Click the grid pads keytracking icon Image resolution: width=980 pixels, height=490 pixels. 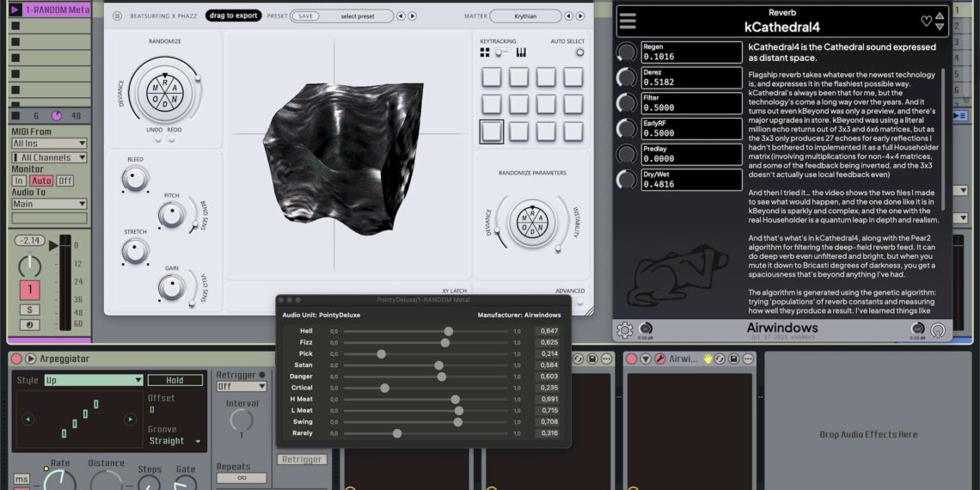(x=485, y=52)
